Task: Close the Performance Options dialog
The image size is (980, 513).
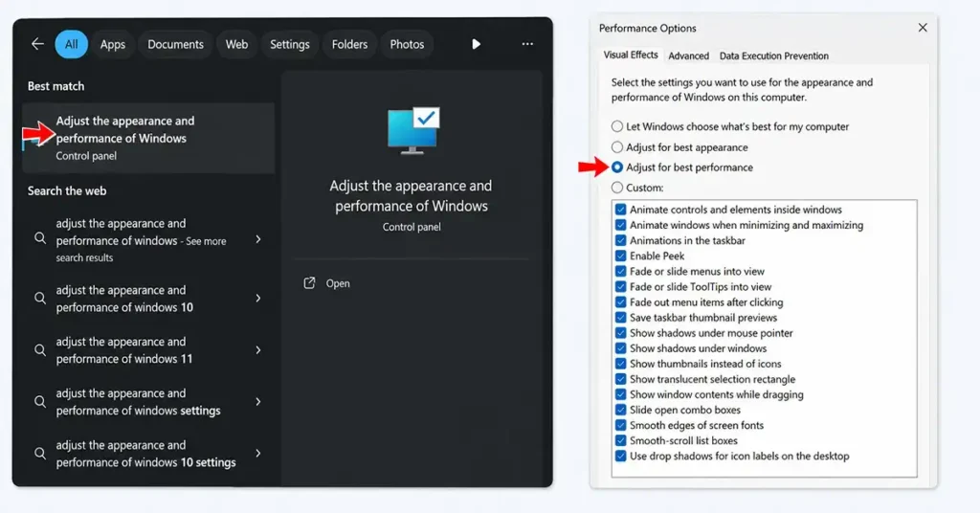Action: coord(923,28)
